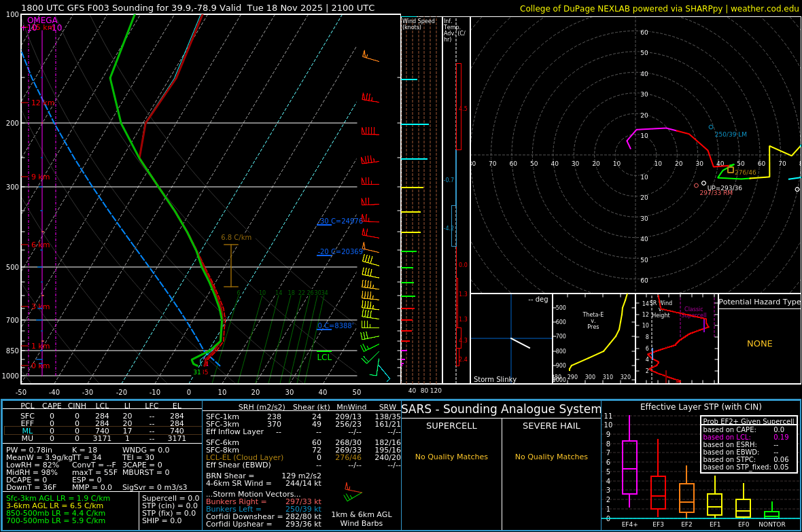Click 'No Quality Matches' under SEVERE HAIL

pos(551,457)
